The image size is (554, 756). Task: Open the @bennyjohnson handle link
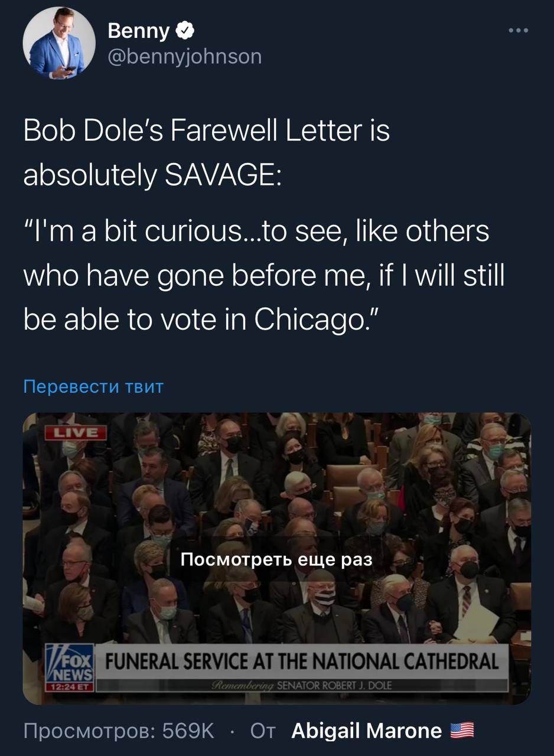[184, 57]
